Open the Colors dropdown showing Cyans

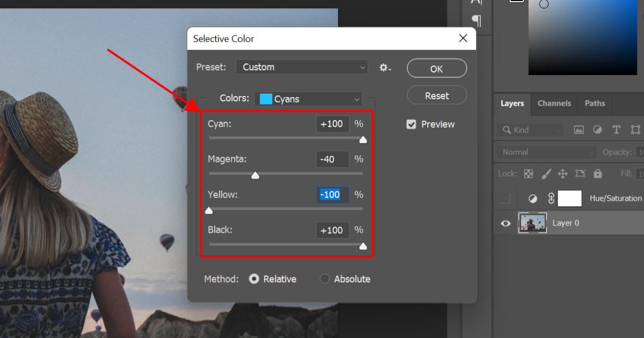(x=309, y=99)
